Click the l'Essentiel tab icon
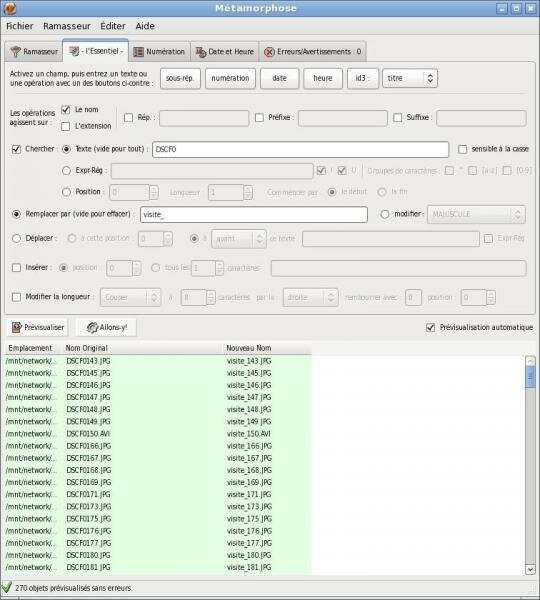 [74, 51]
